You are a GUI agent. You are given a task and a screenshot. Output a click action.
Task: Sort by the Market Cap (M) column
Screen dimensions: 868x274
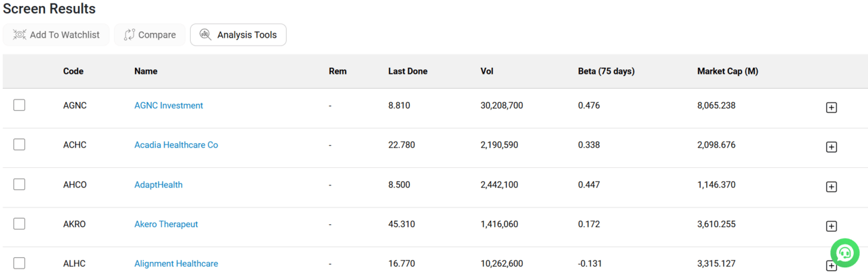[x=728, y=71]
